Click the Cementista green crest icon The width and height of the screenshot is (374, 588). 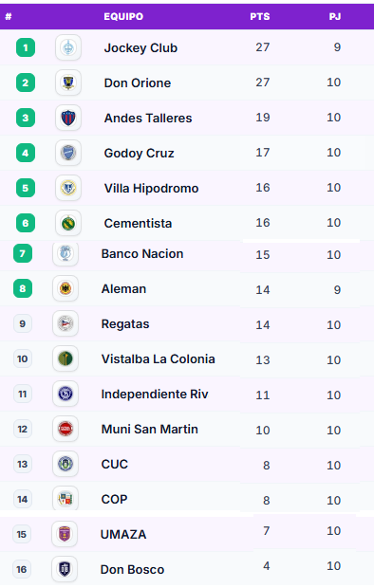[68, 223]
